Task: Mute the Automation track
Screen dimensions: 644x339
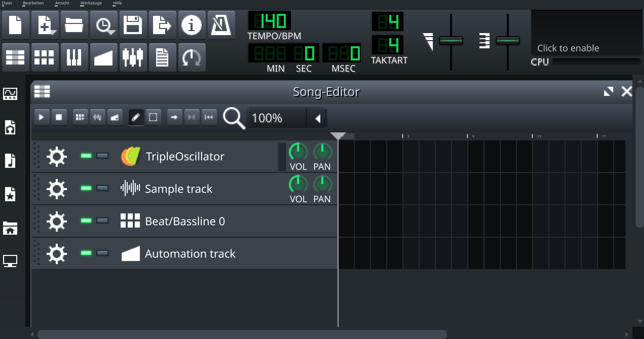Action: (x=86, y=253)
